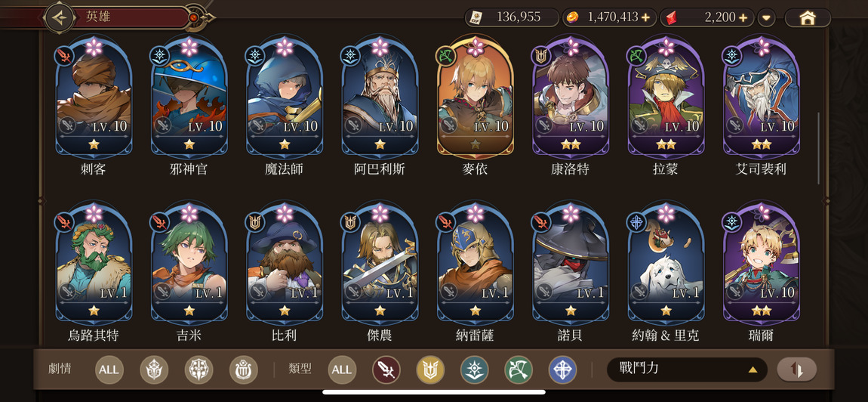
Task: Select the third 劇情 faction emblem filter
Action: click(x=244, y=370)
